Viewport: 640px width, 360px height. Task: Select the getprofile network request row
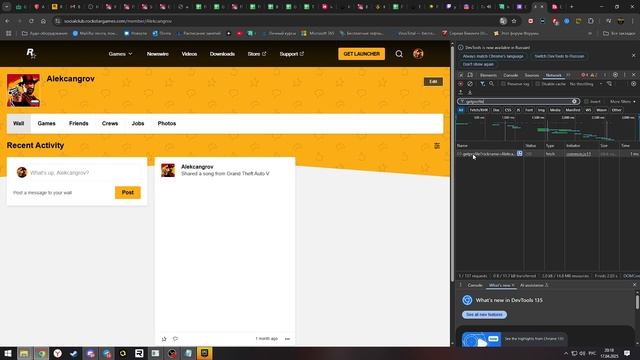(x=548, y=154)
